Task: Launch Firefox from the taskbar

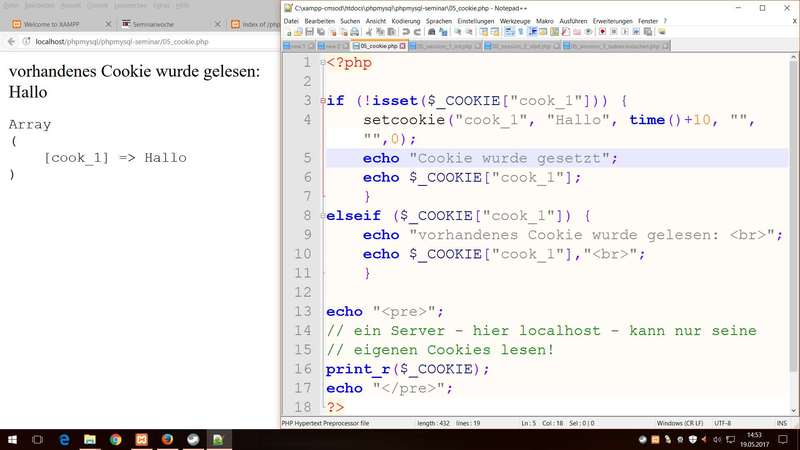Action: 167,439
